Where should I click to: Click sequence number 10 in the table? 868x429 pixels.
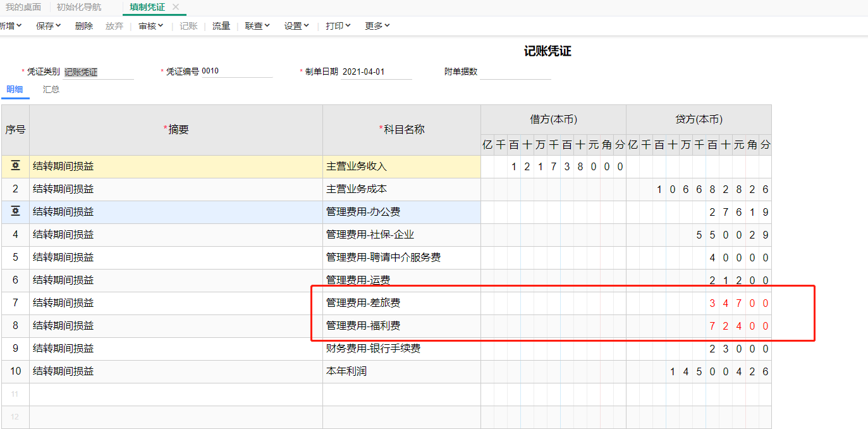[x=16, y=371]
